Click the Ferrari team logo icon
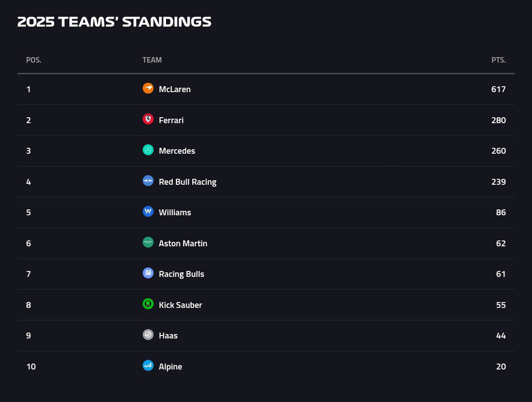 148,119
